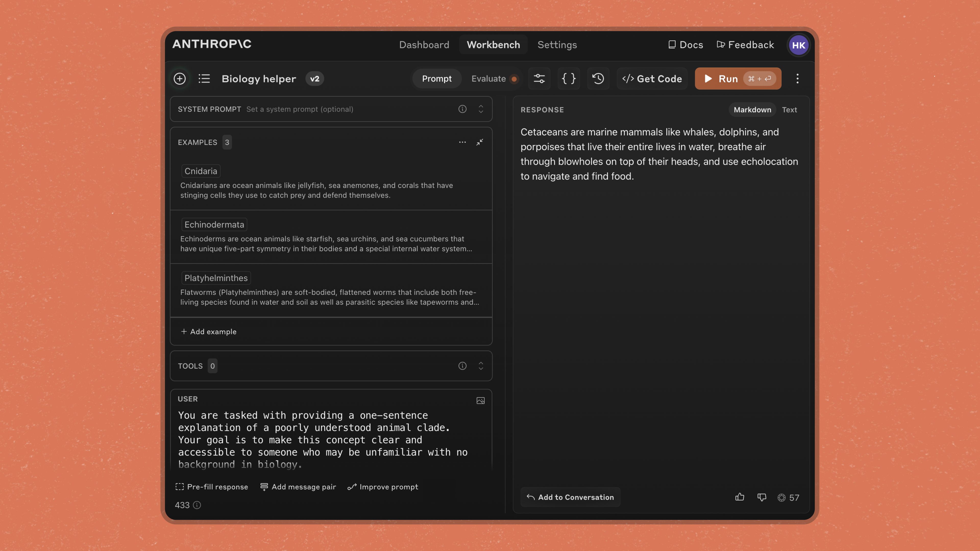Click the Run button
The width and height of the screenshot is (980, 551).
pyautogui.click(x=727, y=79)
